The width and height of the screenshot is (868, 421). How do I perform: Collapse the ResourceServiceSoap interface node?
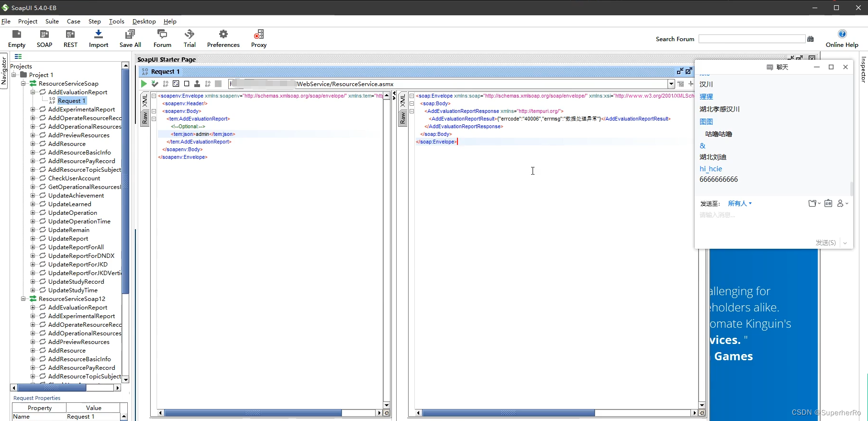pyautogui.click(x=23, y=83)
